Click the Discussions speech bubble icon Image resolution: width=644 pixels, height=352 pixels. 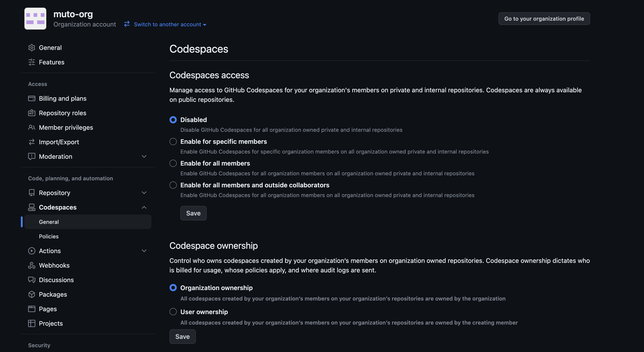point(31,280)
